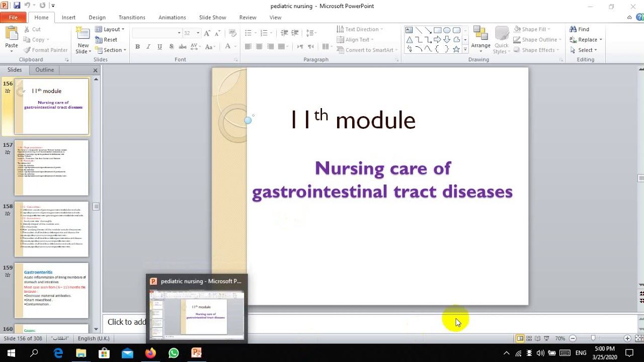
Task: Switch to the Outline pane tab
Action: 44,70
